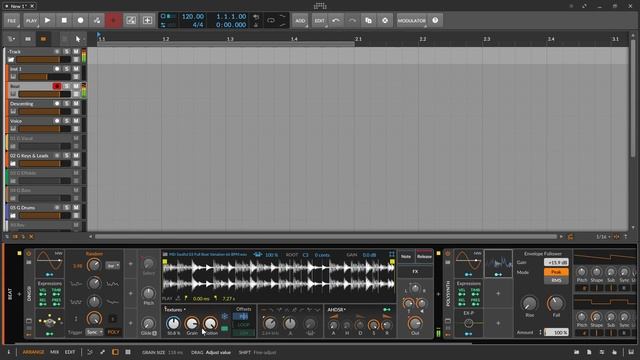This screenshot has width=640, height=360.
Task: Click the duplicate icon next to redo
Action: pyautogui.click(x=368, y=20)
